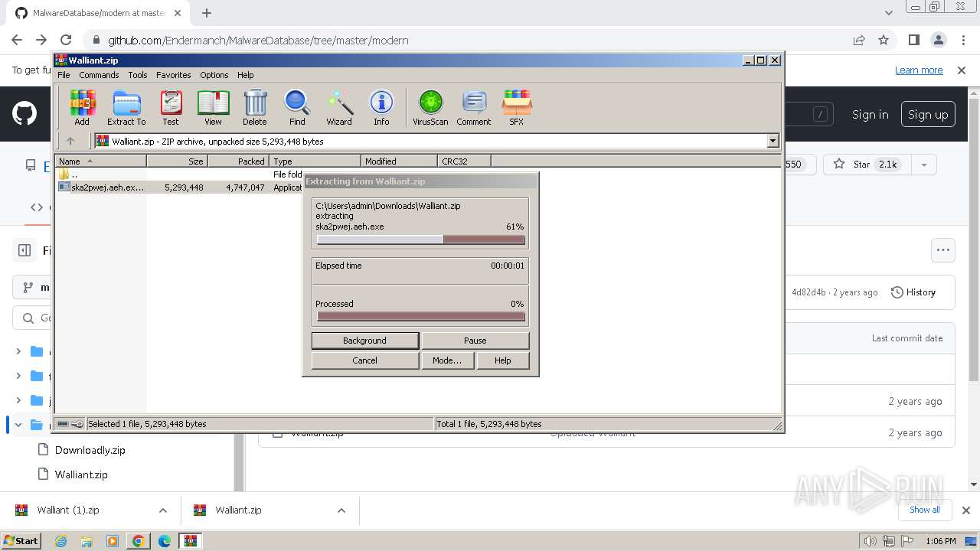Click Help button in extracting dialog

click(x=502, y=360)
